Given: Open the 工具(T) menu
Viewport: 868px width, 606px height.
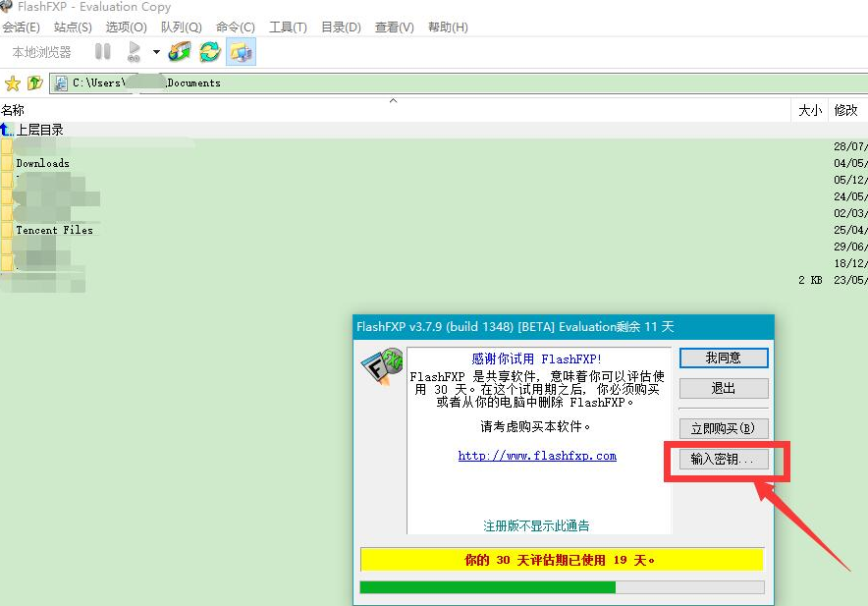Looking at the screenshot, I should tap(288, 28).
